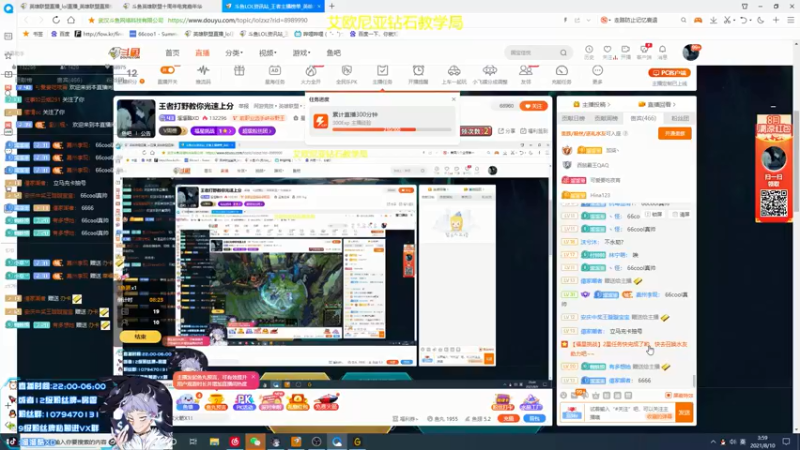Click the red 充值 recharge button
800x450 pixels.
pyautogui.click(x=508, y=418)
